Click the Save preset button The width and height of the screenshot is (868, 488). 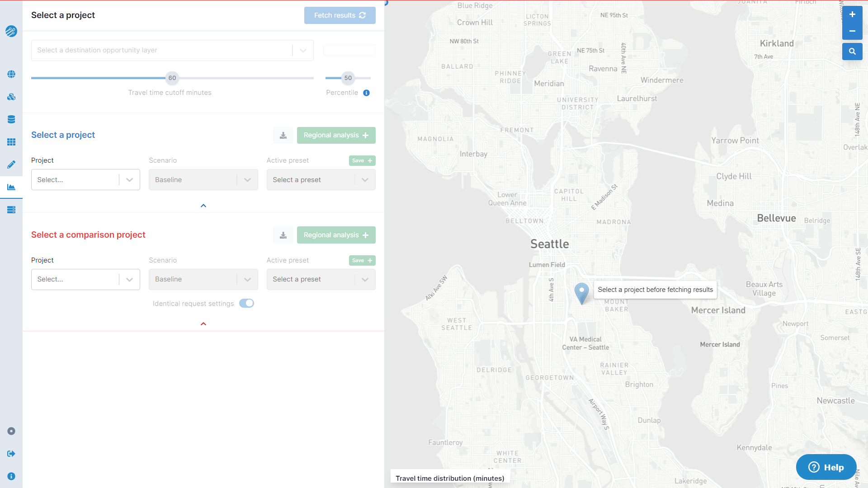(362, 160)
